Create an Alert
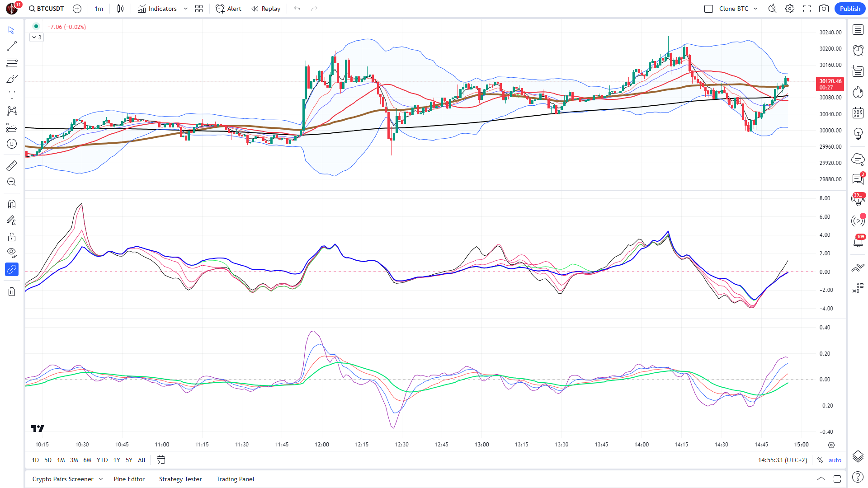The image size is (868, 488). [229, 9]
